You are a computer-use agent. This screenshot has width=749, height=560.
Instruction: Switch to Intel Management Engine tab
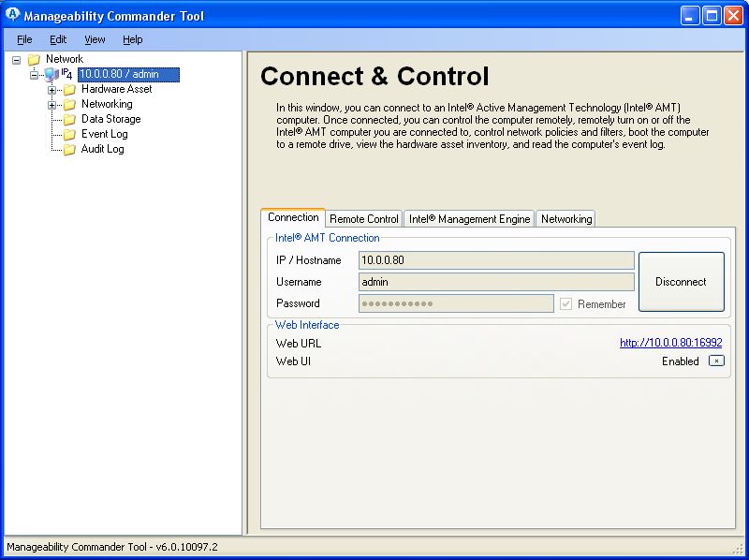pos(469,219)
